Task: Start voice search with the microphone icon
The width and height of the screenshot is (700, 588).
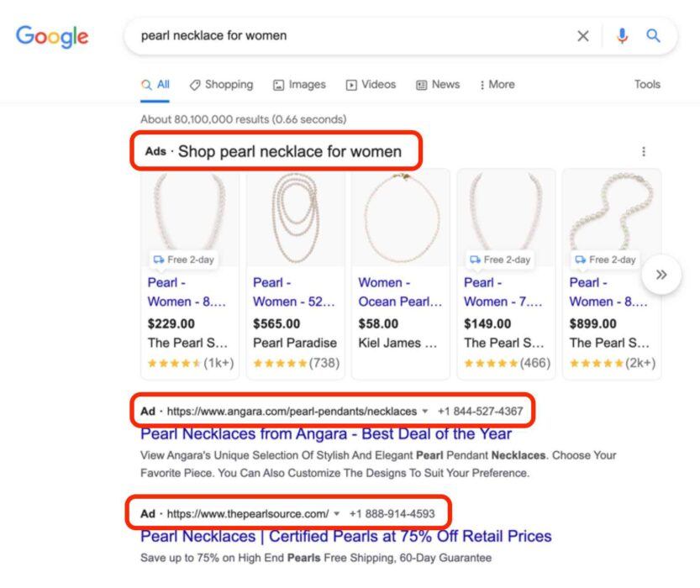Action: tap(622, 36)
